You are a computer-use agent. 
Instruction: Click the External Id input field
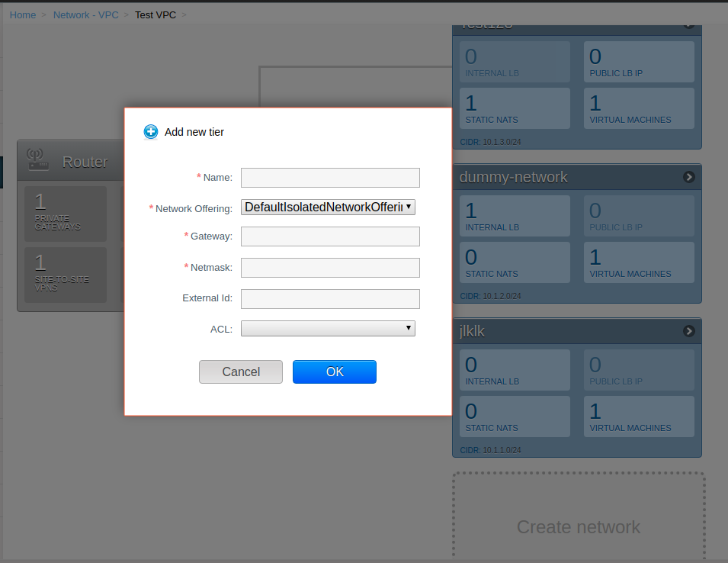coord(330,299)
